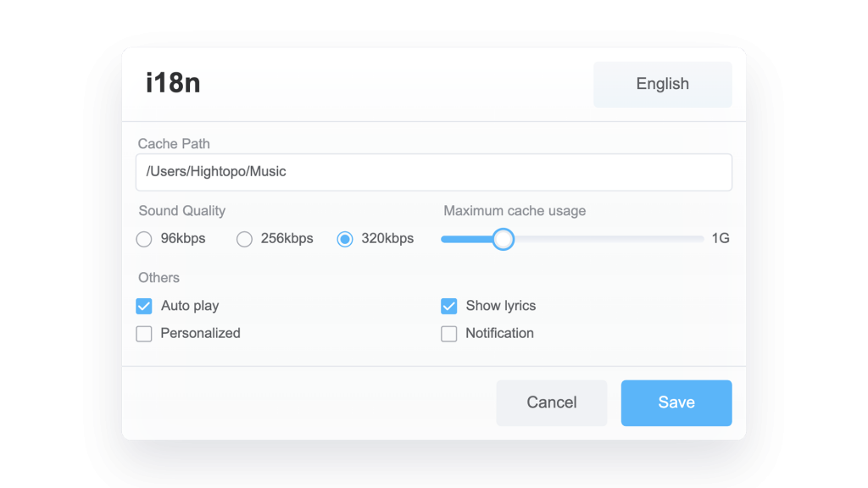Disable the Show lyrics checkbox
The image size is (868, 488).
[448, 307]
